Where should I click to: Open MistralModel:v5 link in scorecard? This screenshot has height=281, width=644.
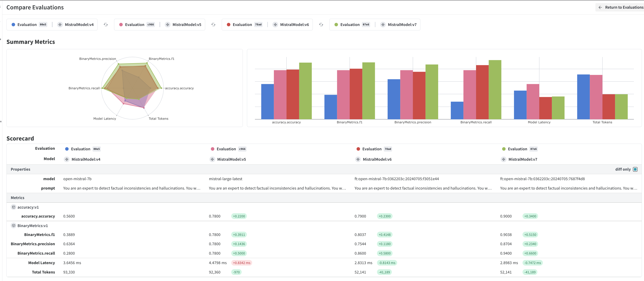pyautogui.click(x=231, y=159)
